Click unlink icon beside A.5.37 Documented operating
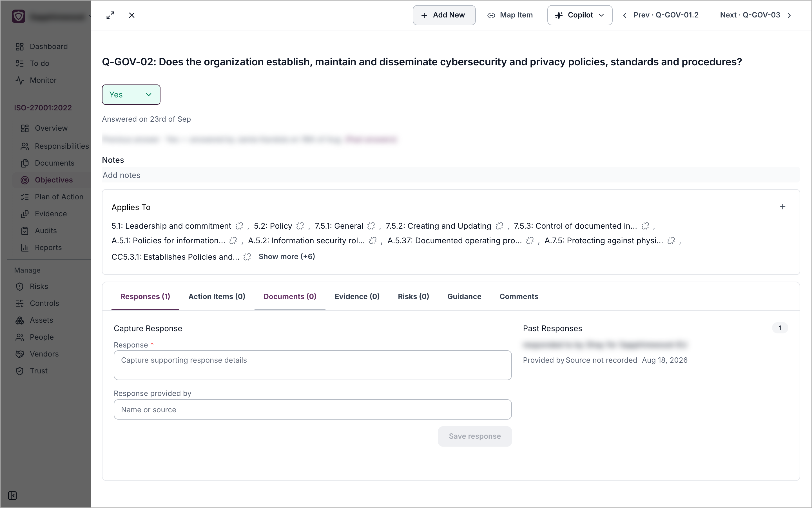This screenshot has width=812, height=508. [530, 240]
